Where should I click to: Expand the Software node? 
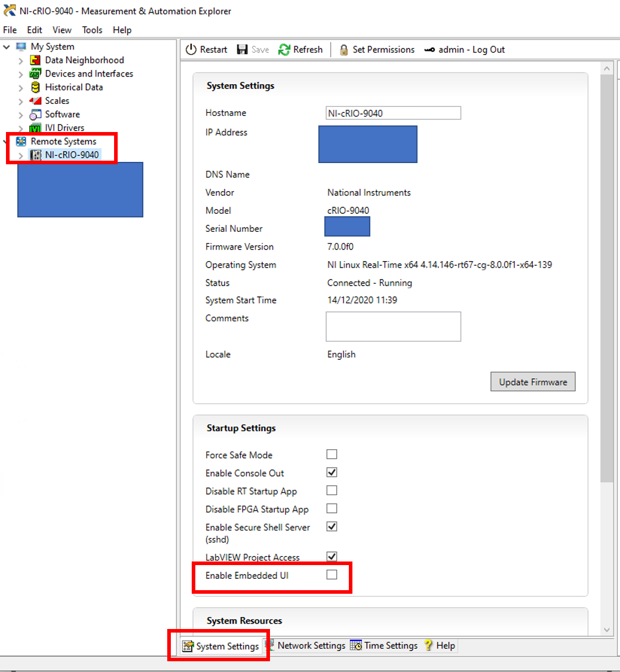20,115
